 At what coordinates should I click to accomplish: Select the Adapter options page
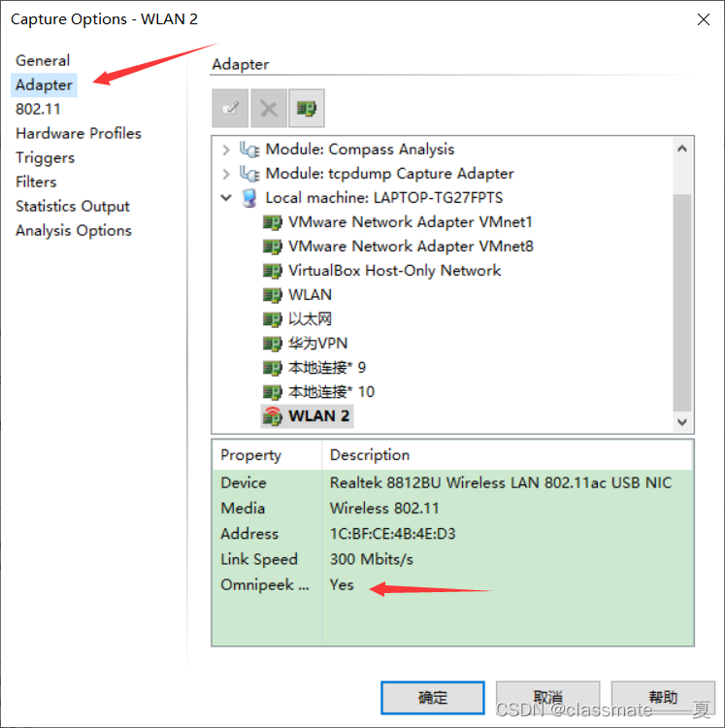coord(44,85)
